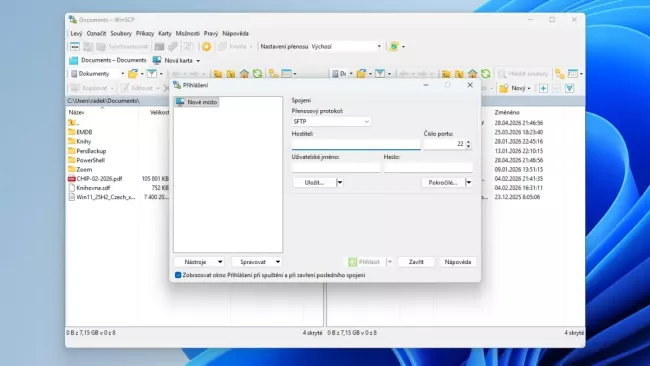Select the EMDB folder
The height and width of the screenshot is (366, 650).
pos(84,132)
